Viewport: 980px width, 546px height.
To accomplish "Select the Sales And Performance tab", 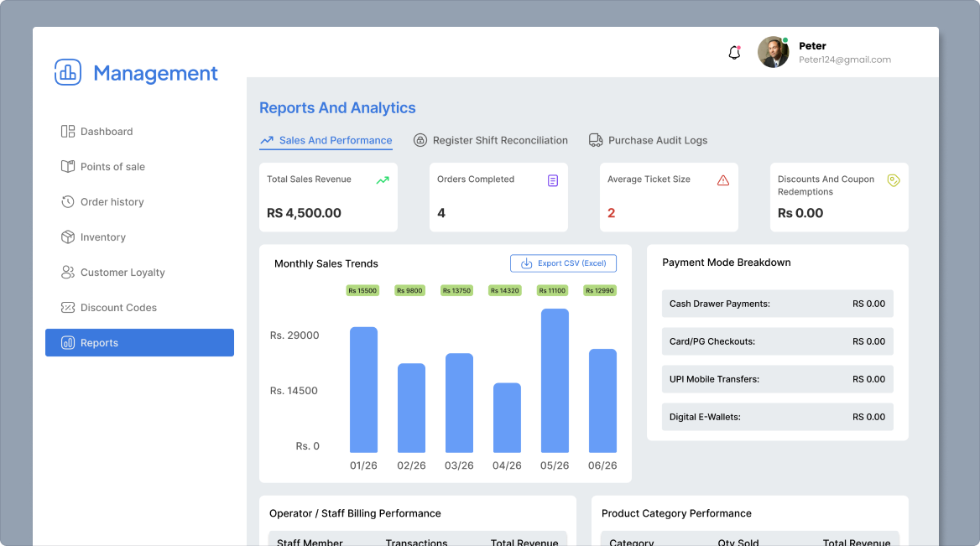I will (326, 141).
